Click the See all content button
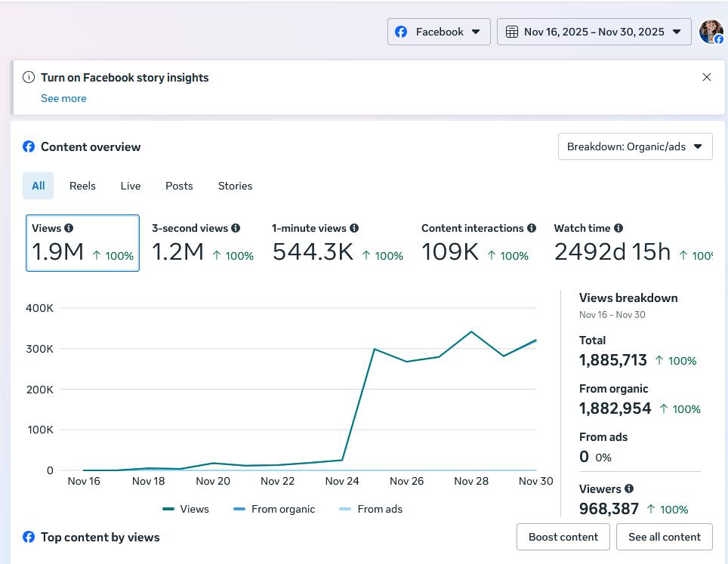The width and height of the screenshot is (728, 564). [665, 537]
